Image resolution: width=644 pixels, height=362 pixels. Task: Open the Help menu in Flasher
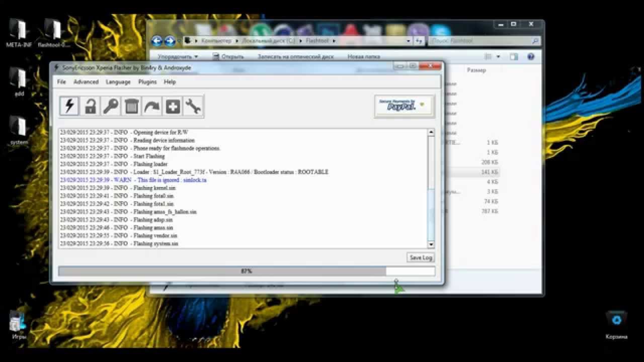(x=170, y=82)
